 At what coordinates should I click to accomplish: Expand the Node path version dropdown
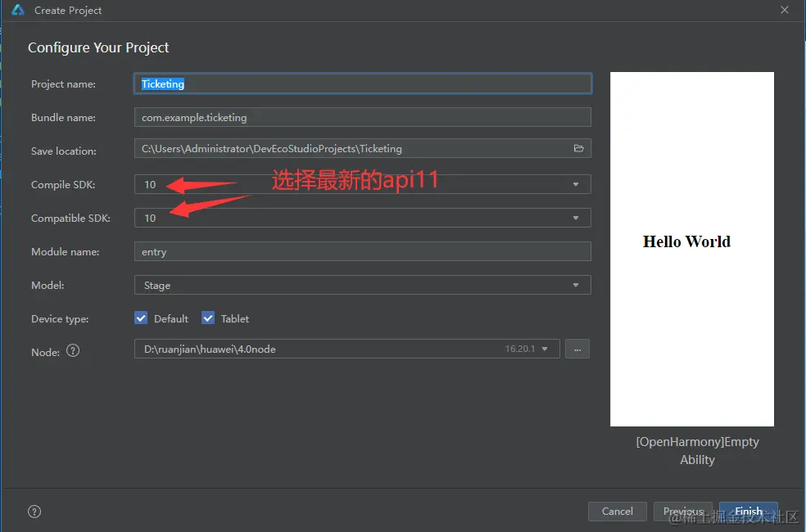[x=545, y=349]
